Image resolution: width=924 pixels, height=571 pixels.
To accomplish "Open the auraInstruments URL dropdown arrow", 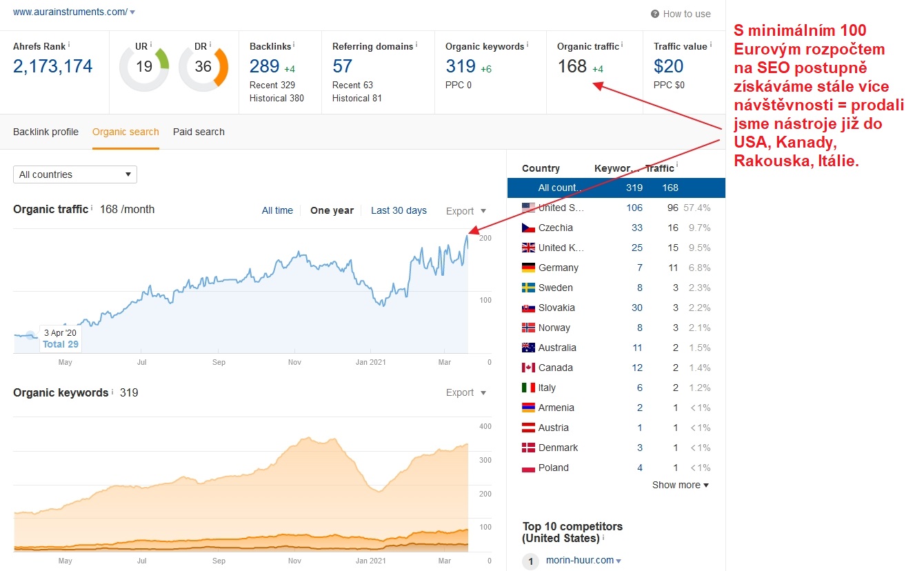I will [x=132, y=12].
